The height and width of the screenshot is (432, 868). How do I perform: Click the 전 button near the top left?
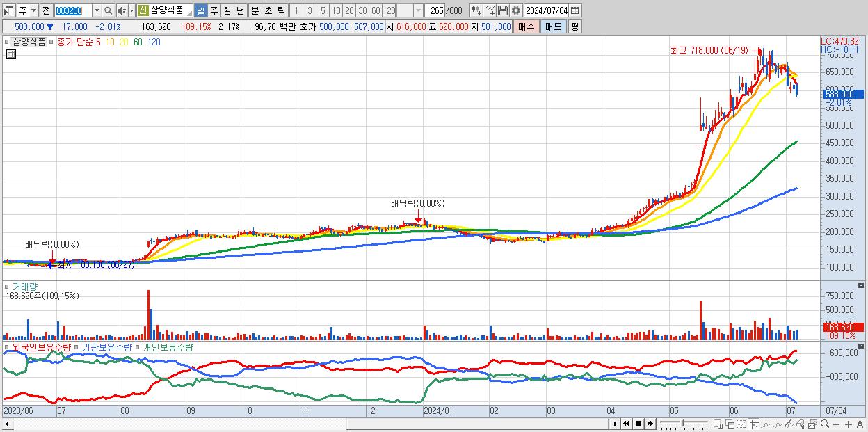tap(46, 10)
